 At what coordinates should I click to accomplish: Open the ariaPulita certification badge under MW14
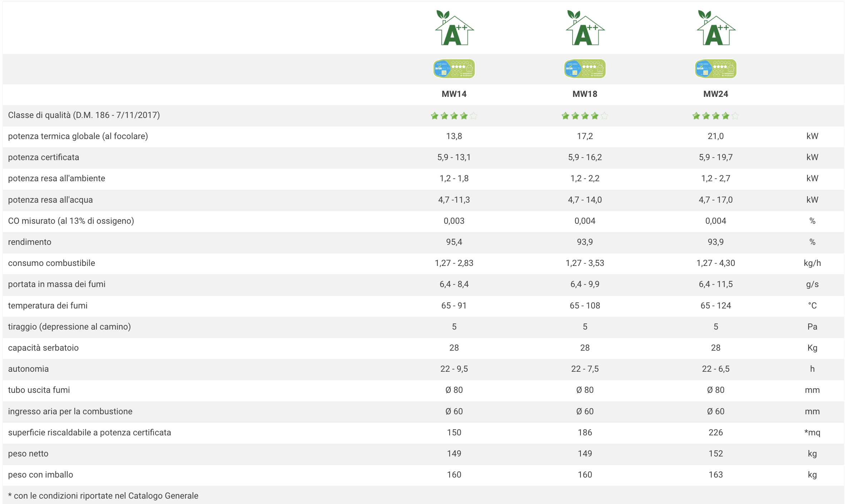454,69
